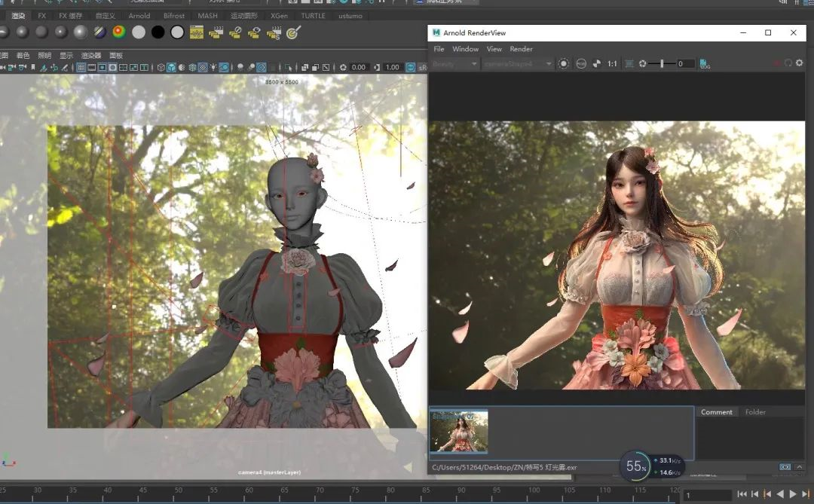
Task: Toggle crop region icon in RenderView
Action: (x=629, y=64)
